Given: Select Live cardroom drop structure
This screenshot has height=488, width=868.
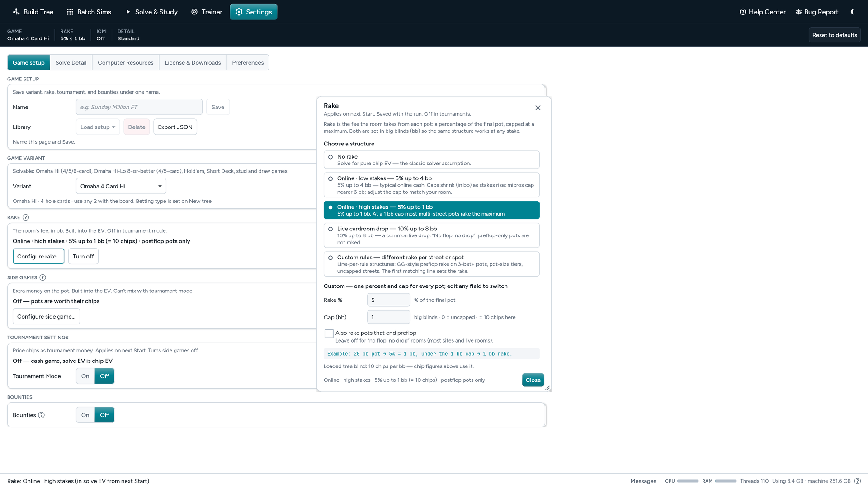Looking at the screenshot, I should [432, 235].
